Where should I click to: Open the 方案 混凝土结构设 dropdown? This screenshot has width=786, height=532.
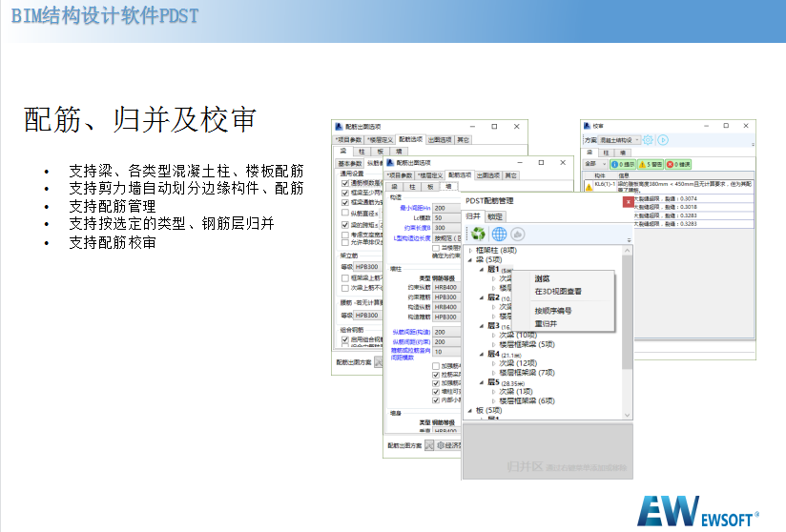coord(620,140)
